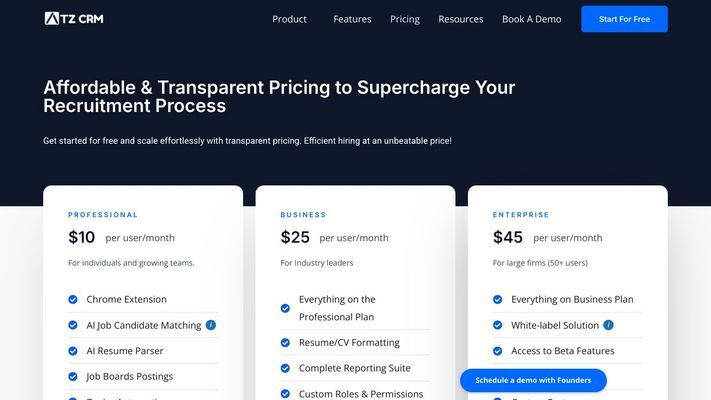The image size is (711, 400).
Task: Click info icon beside AI Job Candidate Matching
Action: point(211,325)
